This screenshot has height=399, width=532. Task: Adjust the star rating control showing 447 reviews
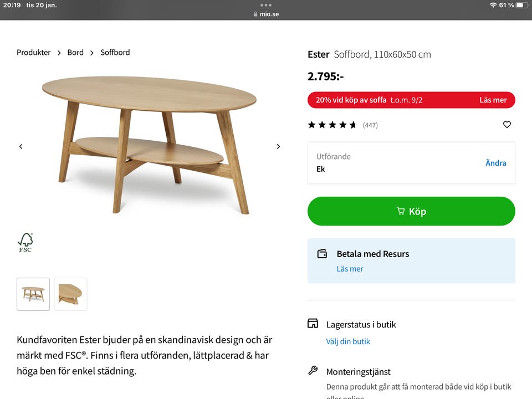(x=331, y=125)
